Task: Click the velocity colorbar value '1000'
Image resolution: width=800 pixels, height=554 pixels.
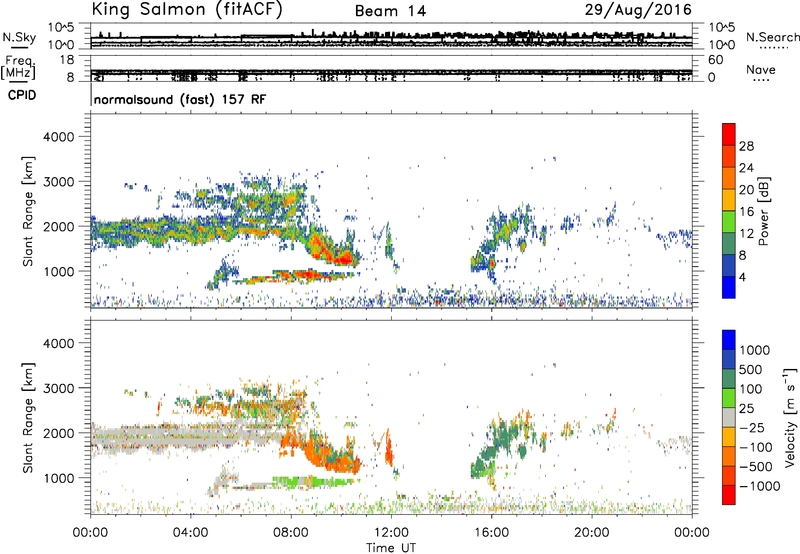Action: 755,350
